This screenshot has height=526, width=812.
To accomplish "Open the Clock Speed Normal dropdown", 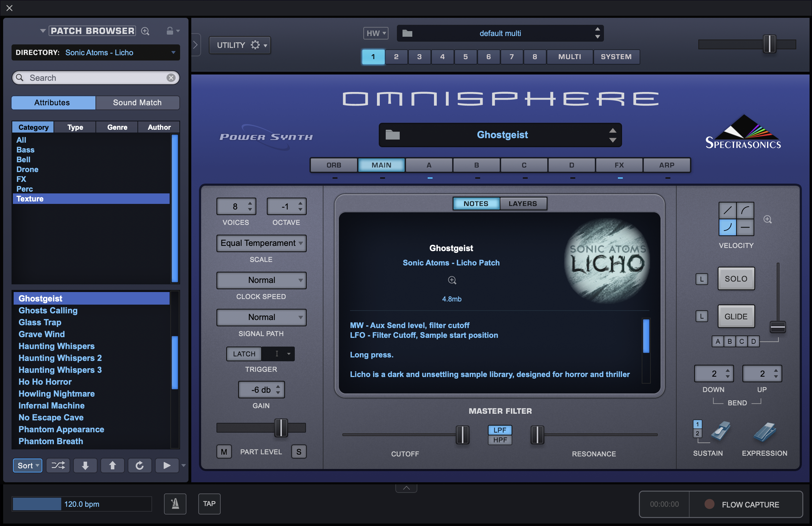I will point(262,280).
